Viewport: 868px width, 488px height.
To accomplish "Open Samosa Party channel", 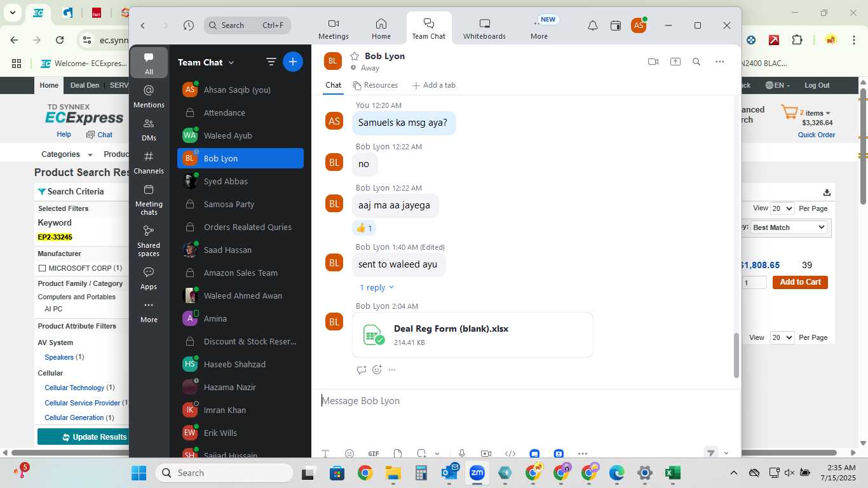I will (x=240, y=204).
